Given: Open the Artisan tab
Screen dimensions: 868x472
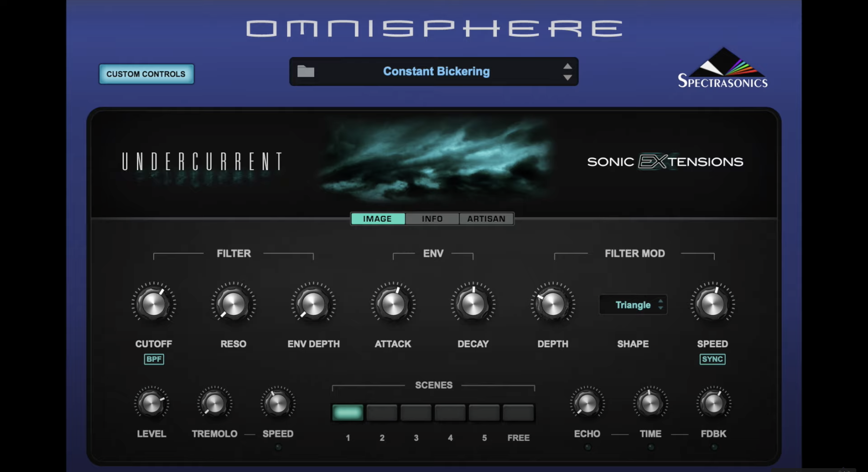Looking at the screenshot, I should 486,219.
